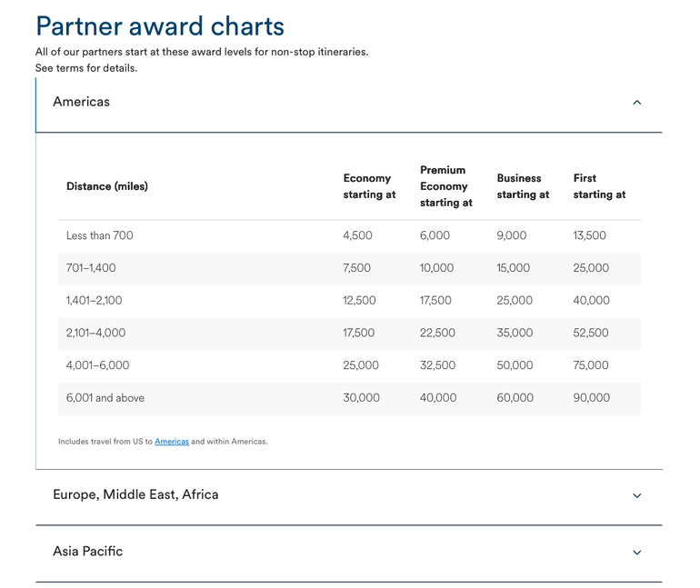Select the Premium Economy starting at header
The height and width of the screenshot is (588, 700).
coord(445,186)
